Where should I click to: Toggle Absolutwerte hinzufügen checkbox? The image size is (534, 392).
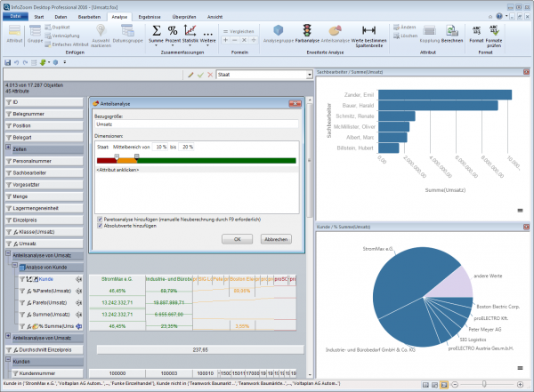point(100,226)
